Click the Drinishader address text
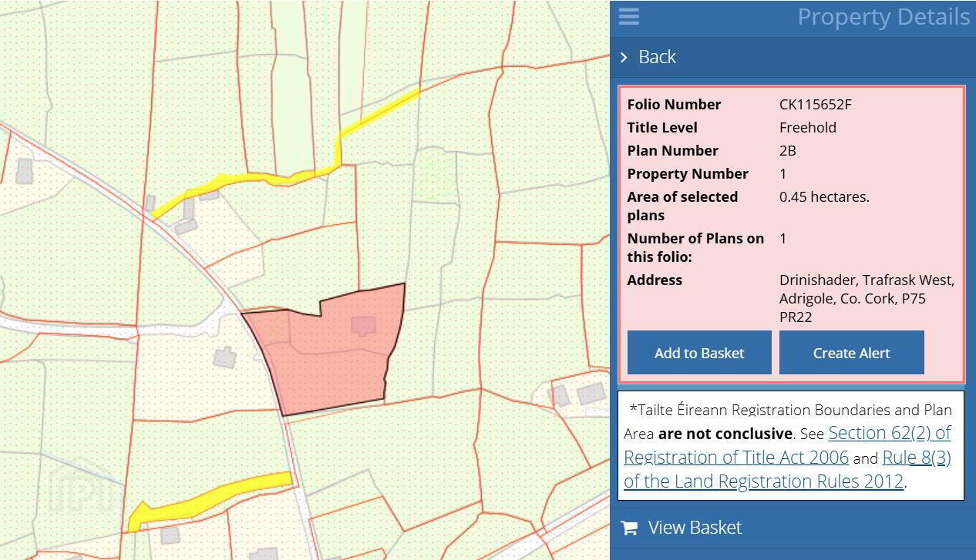The image size is (976, 560). click(x=867, y=298)
